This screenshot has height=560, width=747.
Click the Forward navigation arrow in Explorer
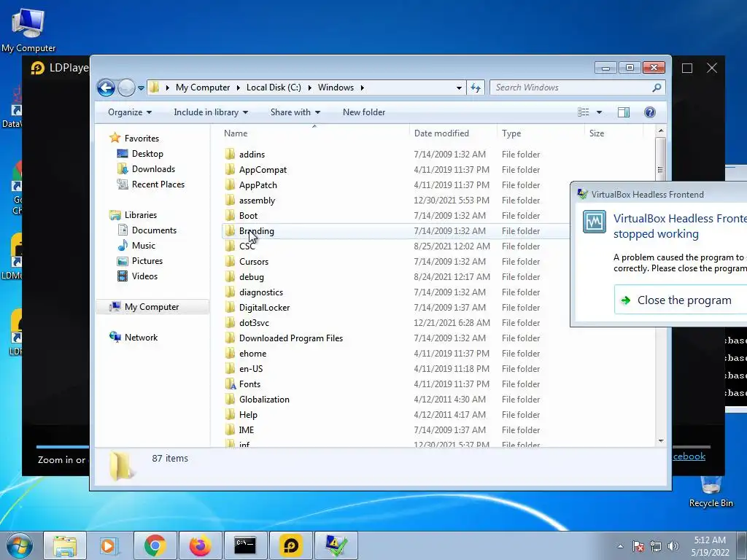[126, 87]
